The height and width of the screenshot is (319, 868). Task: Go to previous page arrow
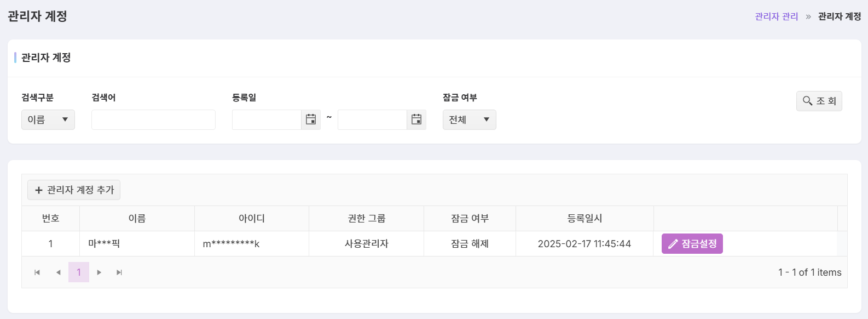pyautogui.click(x=58, y=272)
